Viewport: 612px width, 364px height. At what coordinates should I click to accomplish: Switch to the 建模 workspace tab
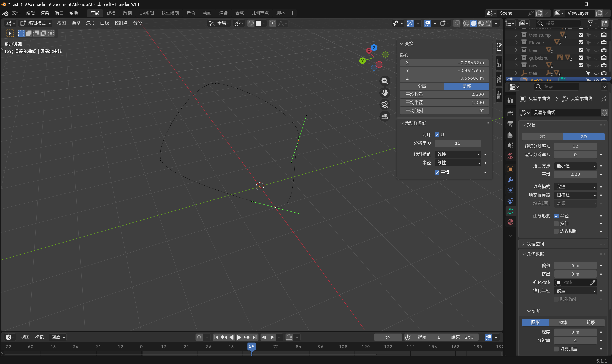click(111, 13)
